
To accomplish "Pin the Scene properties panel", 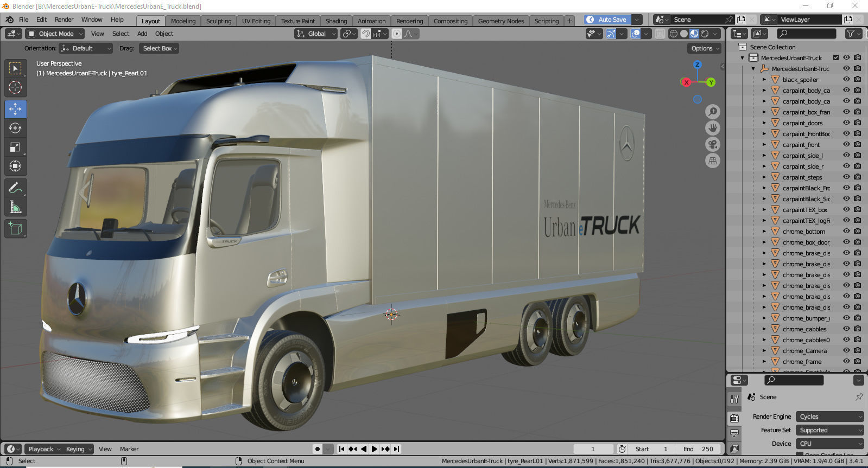I will tap(859, 397).
